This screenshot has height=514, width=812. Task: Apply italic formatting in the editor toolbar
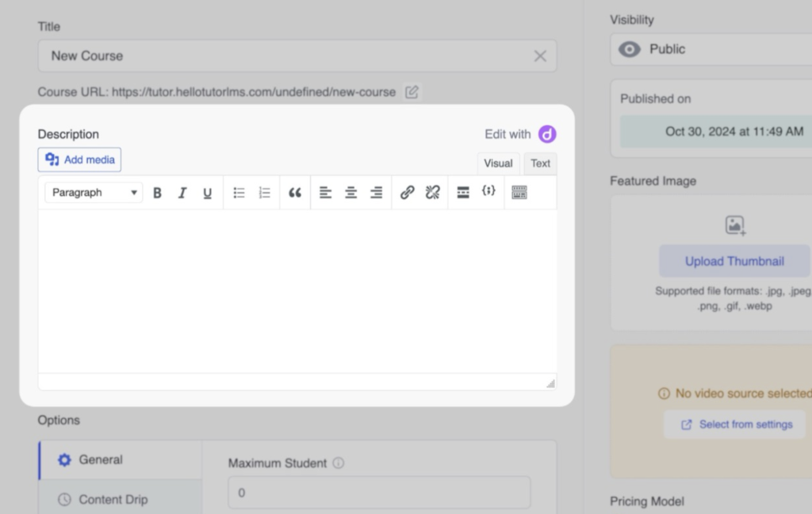coord(182,193)
